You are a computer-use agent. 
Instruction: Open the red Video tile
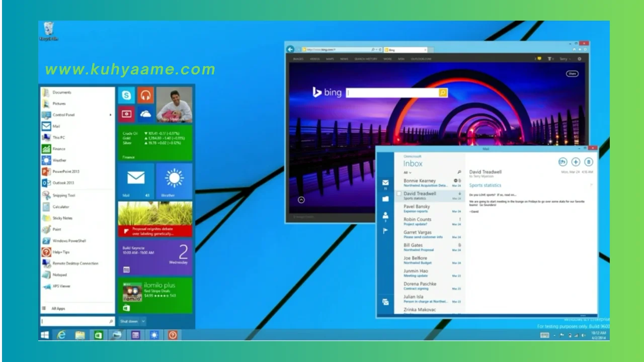pos(126,114)
